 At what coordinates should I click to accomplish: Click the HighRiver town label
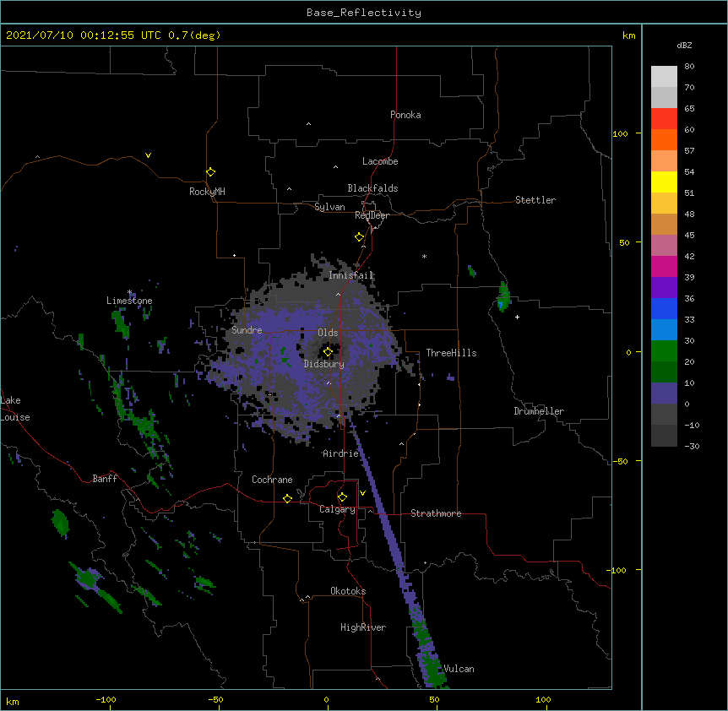pos(363,627)
